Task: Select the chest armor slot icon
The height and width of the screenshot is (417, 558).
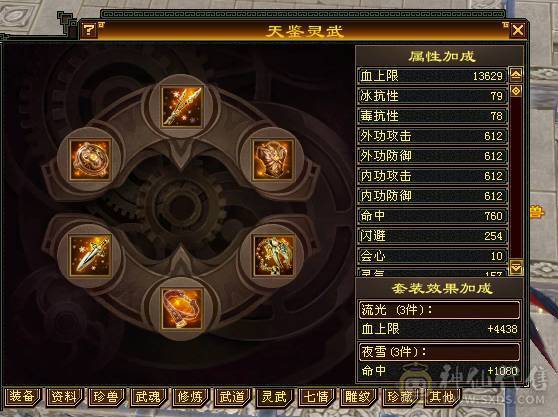Action: click(x=273, y=160)
